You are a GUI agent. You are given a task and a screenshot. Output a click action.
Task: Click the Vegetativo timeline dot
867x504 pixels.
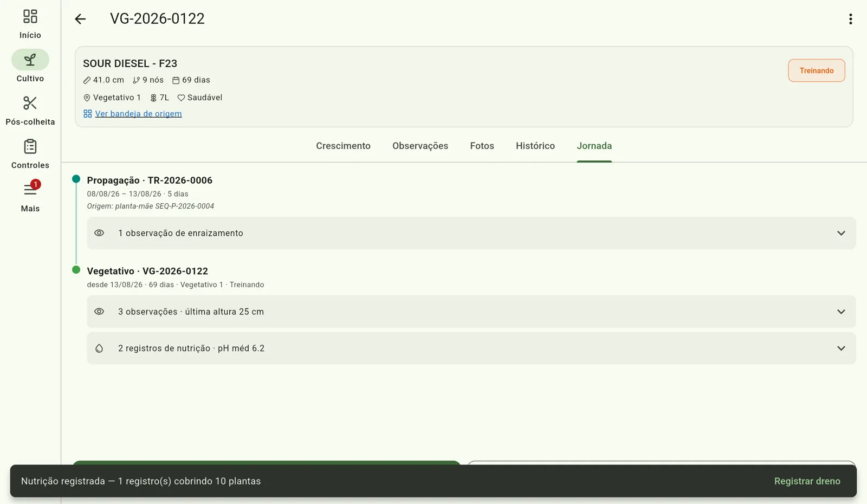[x=76, y=270]
